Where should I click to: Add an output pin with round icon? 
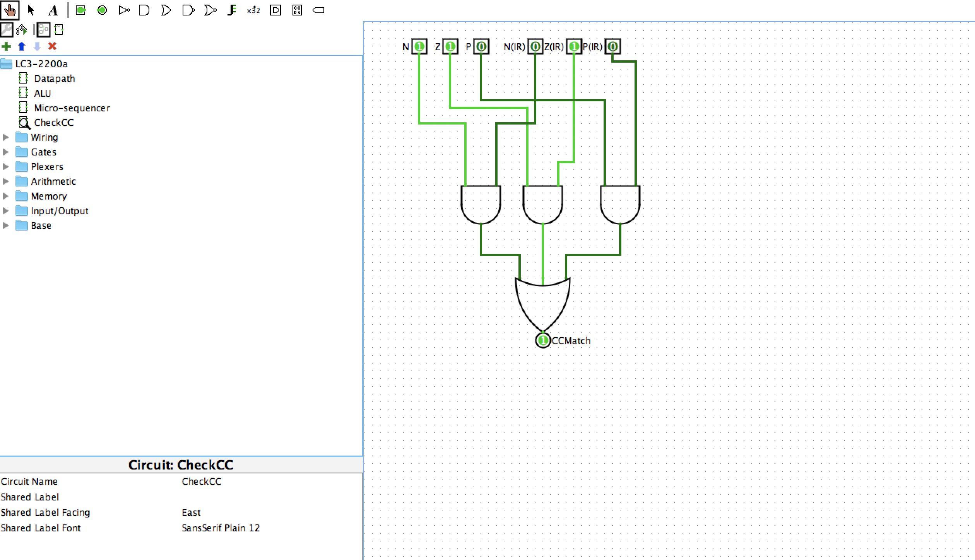pyautogui.click(x=102, y=10)
